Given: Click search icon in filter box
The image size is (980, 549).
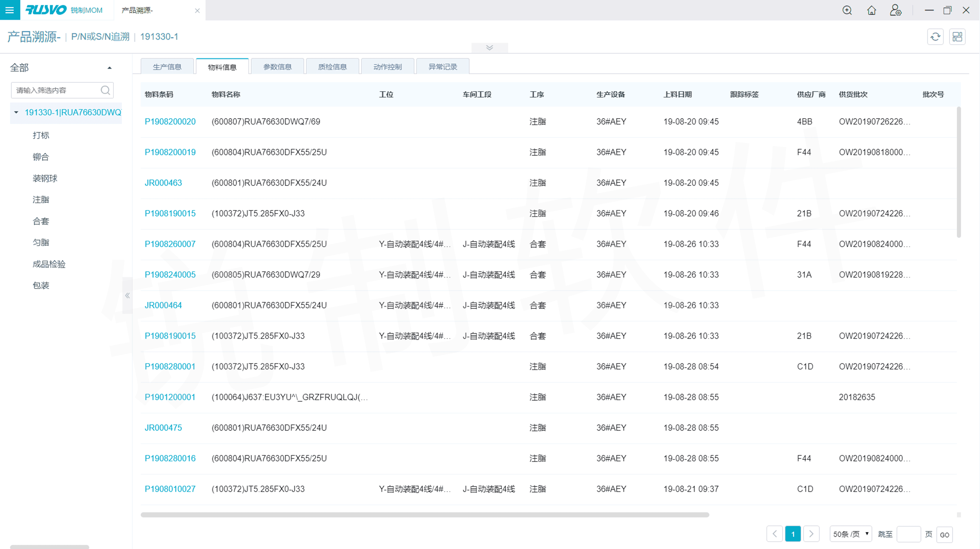Looking at the screenshot, I should pos(105,90).
